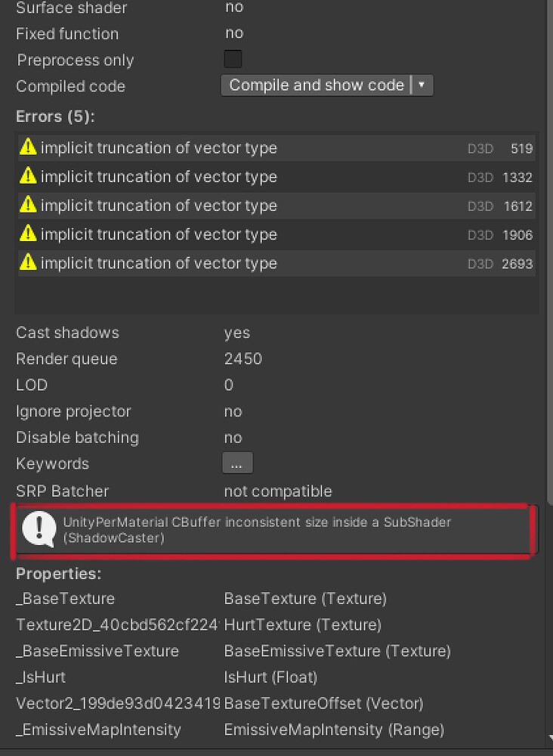Select the implicit truncation error at line 519
The width and height of the screenshot is (553, 756).
(227, 147)
